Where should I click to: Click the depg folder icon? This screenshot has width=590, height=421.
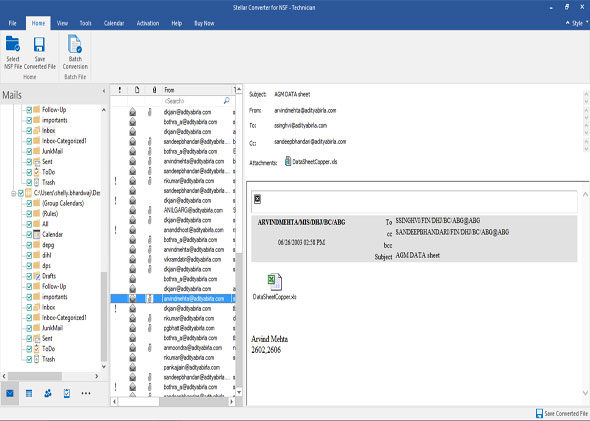(36, 245)
